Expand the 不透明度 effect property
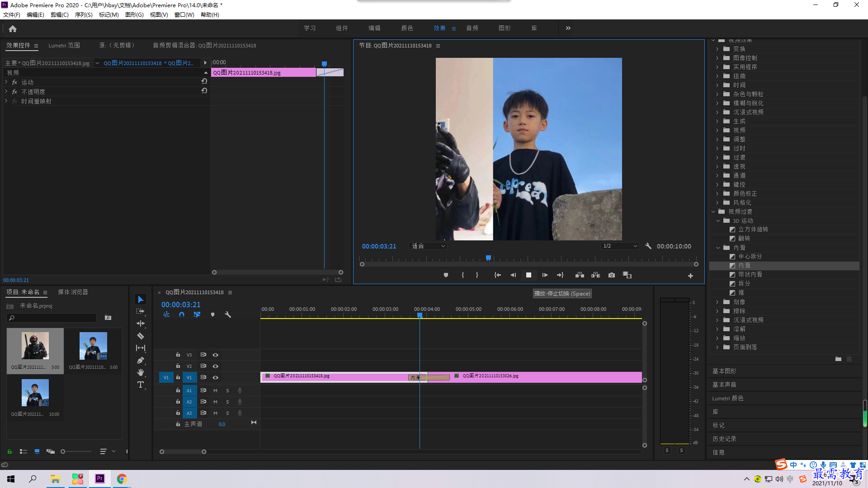 (6, 91)
